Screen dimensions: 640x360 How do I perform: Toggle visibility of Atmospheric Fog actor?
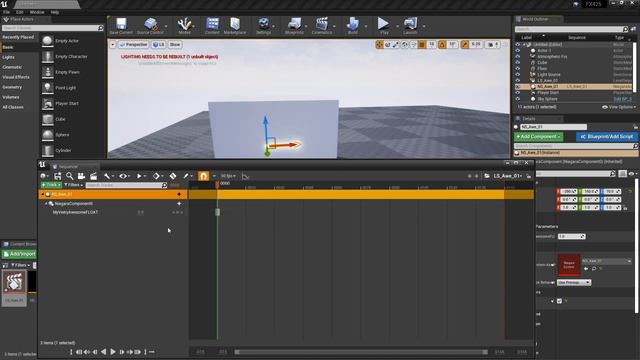coord(518,56)
